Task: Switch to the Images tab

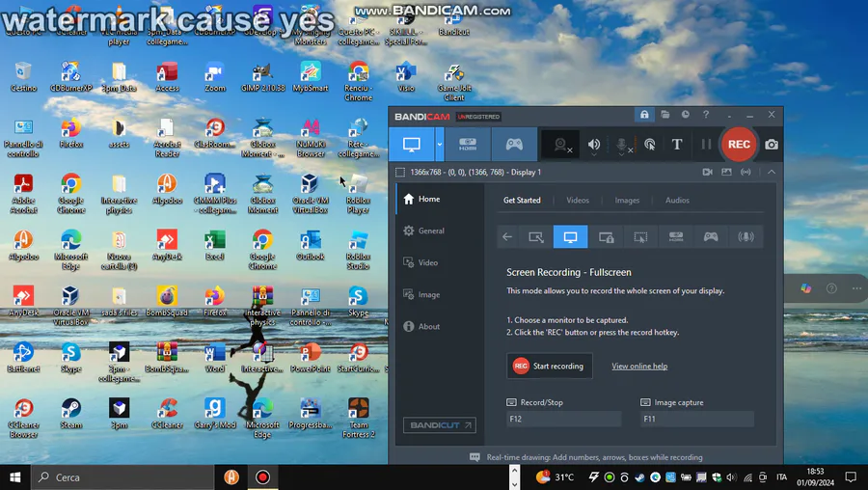Action: [627, 201]
